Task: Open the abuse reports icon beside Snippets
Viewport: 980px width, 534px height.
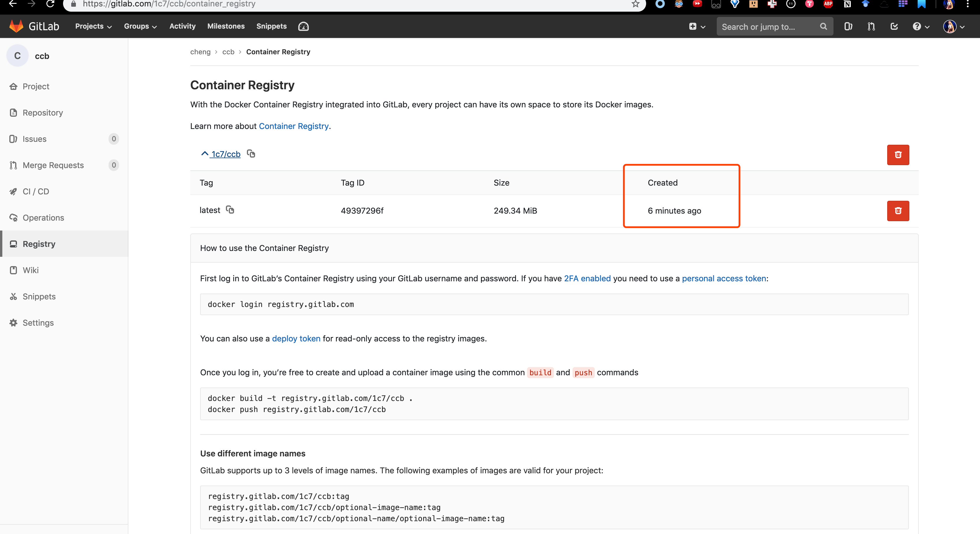Action: [x=303, y=26]
